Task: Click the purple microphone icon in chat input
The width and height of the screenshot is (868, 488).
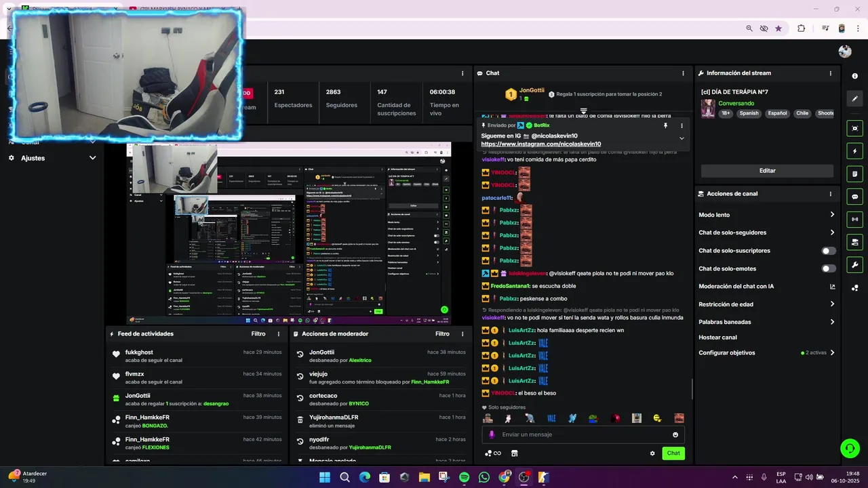Action: coord(492,434)
